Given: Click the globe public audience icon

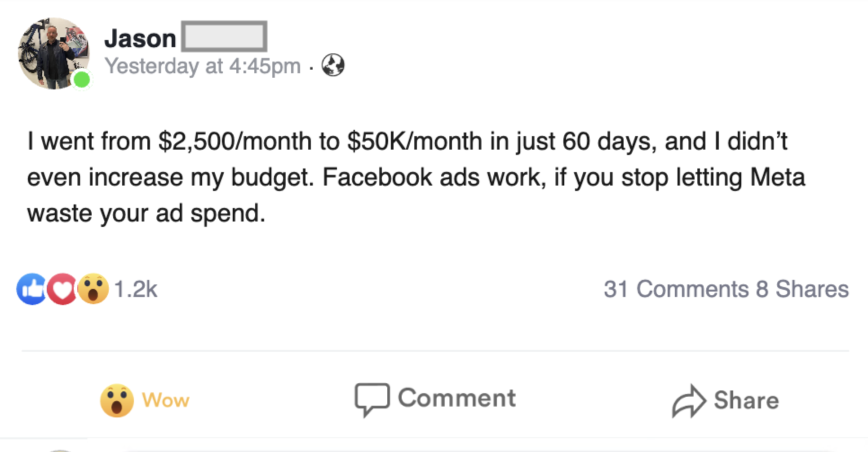Looking at the screenshot, I should point(333,65).
